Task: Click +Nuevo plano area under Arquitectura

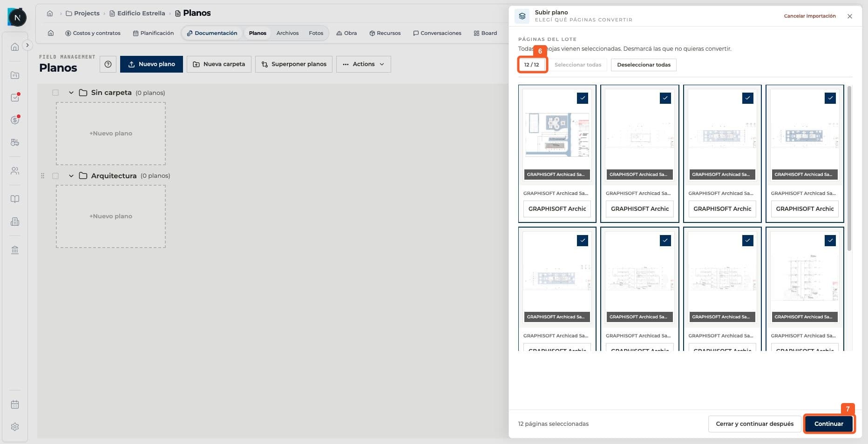Action: [111, 216]
